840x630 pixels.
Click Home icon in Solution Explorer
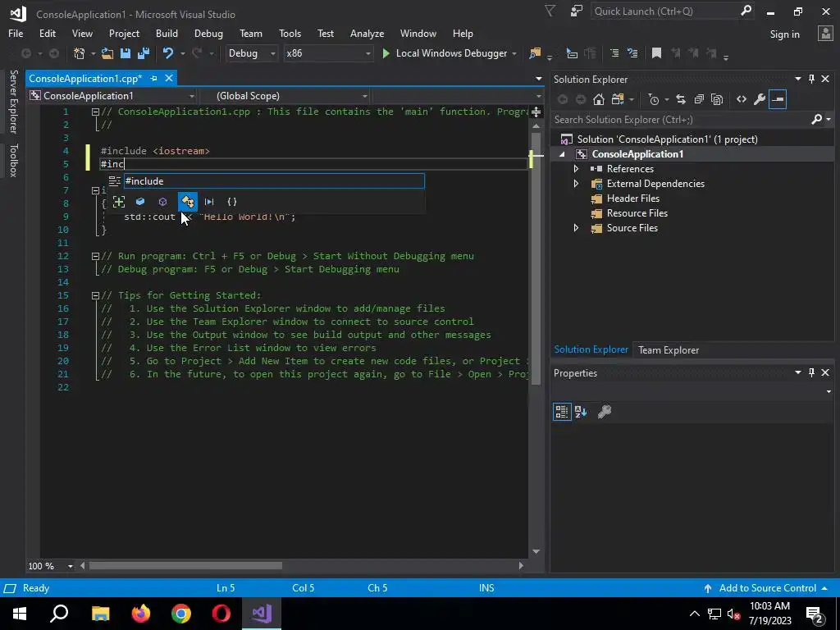click(x=598, y=99)
